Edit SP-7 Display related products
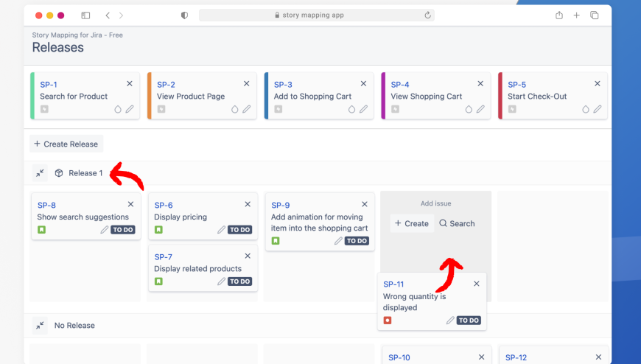The width and height of the screenshot is (641, 364). (x=221, y=281)
